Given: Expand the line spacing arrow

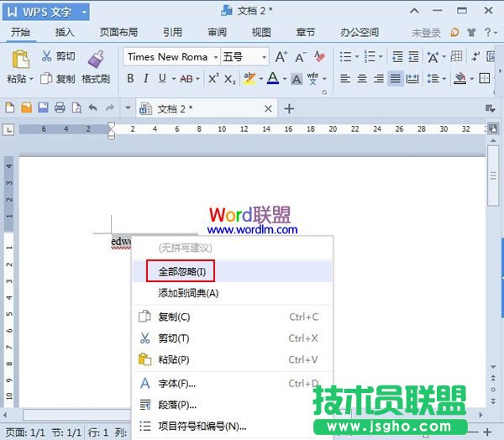Looking at the screenshot, I should coord(444,79).
